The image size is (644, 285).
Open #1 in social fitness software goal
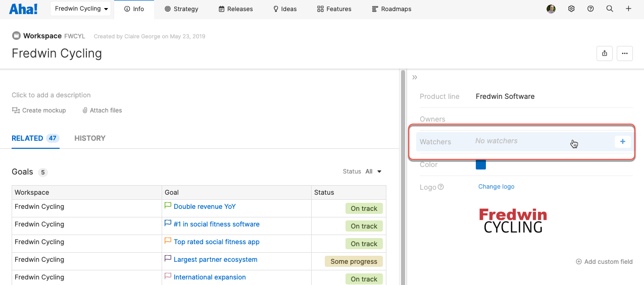point(217,224)
